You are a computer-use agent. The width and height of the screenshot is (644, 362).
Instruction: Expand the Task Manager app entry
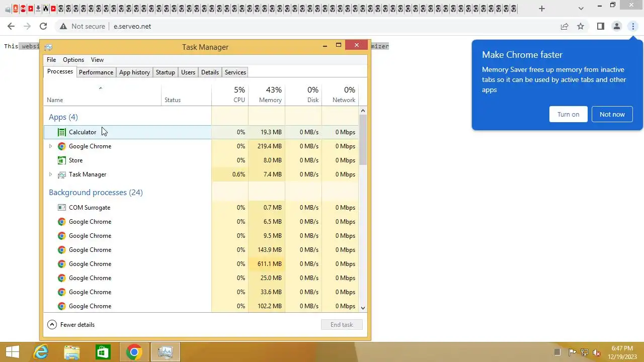click(50, 174)
